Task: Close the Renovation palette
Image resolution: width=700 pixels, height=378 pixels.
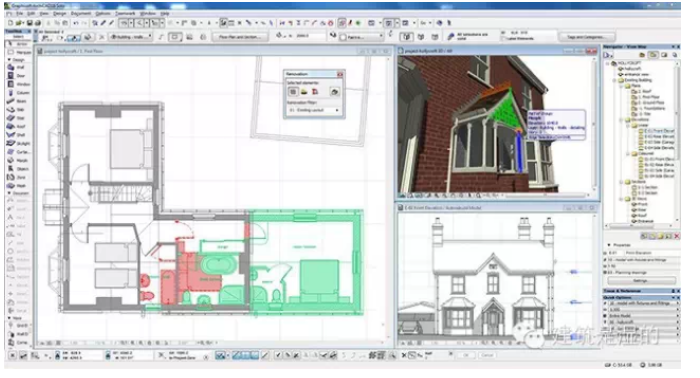Action: click(x=340, y=74)
